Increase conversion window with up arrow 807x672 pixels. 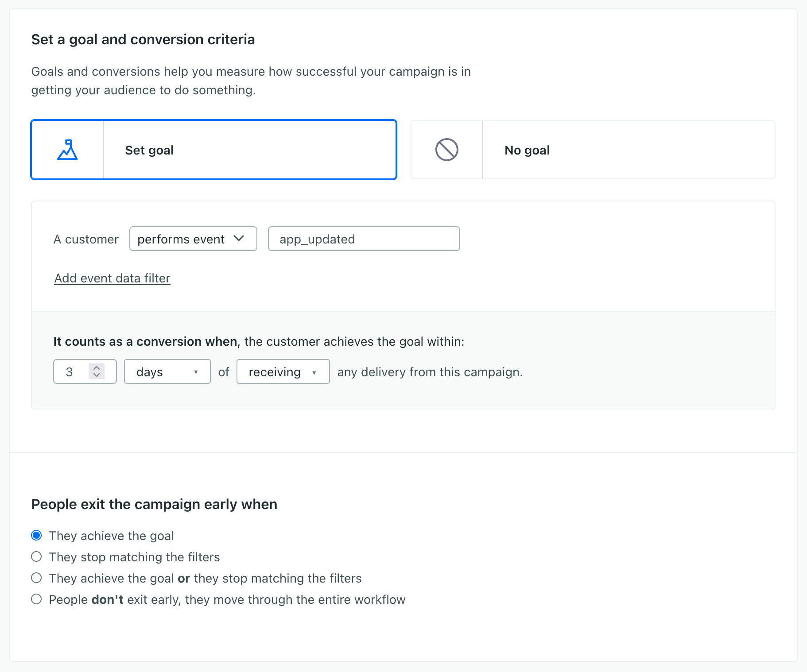97,367
